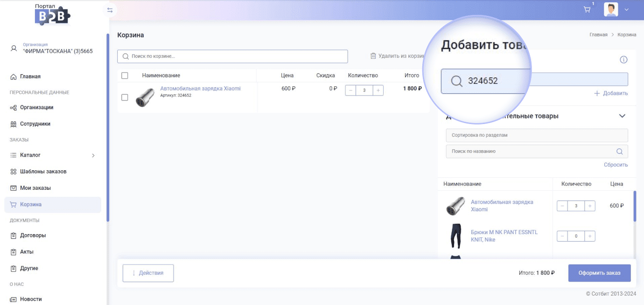Click the Корзина cart icon in sidebar

point(14,205)
